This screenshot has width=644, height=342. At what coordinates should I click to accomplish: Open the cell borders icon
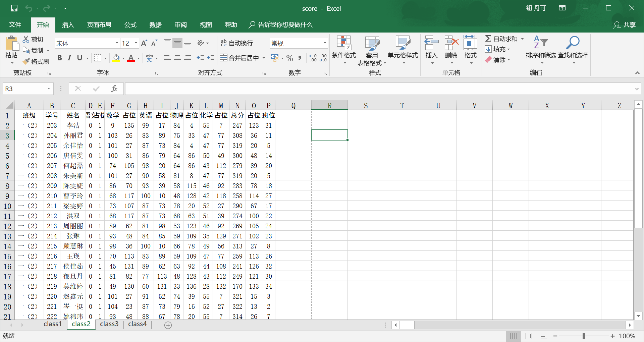pyautogui.click(x=98, y=58)
